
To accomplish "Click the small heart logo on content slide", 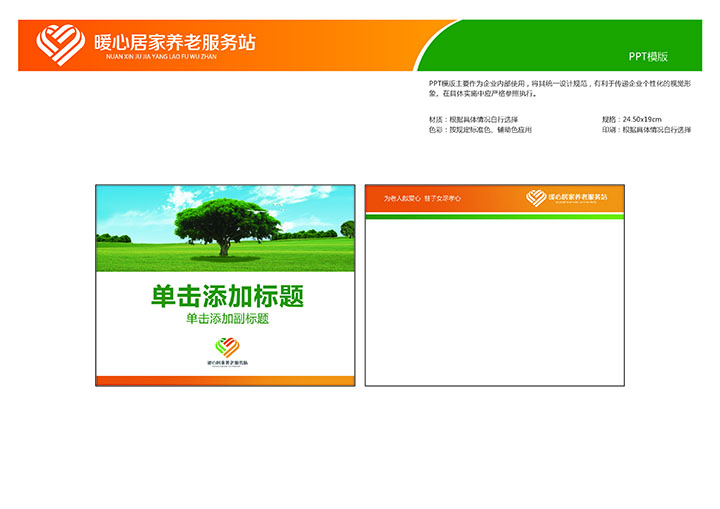I will tap(536, 198).
